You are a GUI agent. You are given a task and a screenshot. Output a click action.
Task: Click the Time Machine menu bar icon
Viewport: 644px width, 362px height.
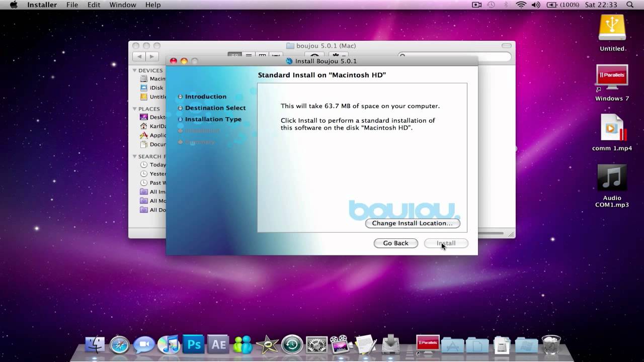click(492, 5)
